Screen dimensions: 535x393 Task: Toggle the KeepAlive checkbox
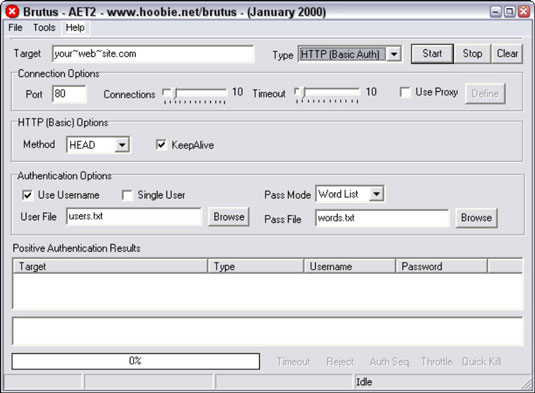[161, 145]
